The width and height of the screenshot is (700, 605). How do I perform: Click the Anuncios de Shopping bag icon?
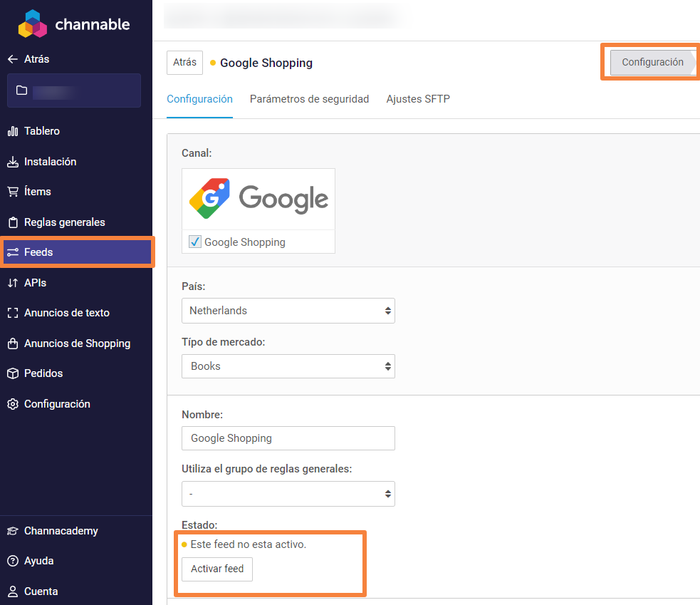[x=13, y=343]
